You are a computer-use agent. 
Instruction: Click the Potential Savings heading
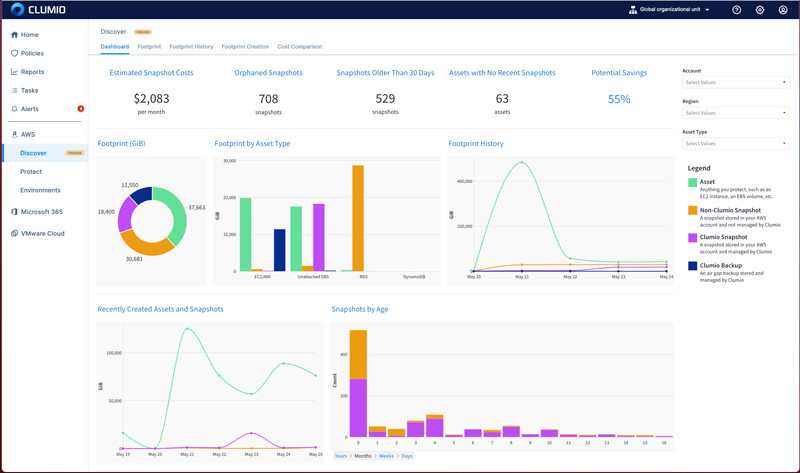click(x=619, y=73)
